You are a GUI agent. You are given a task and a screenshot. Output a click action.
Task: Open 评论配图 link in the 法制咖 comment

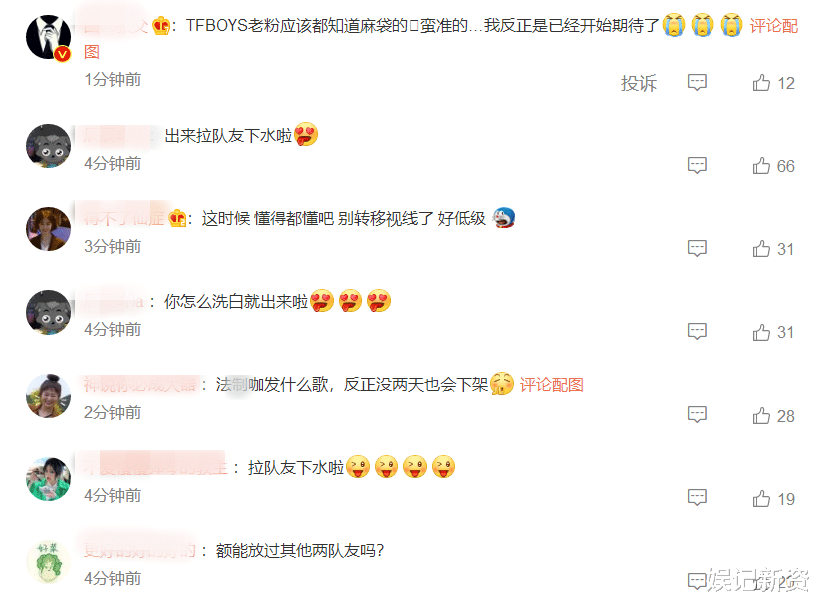point(552,385)
